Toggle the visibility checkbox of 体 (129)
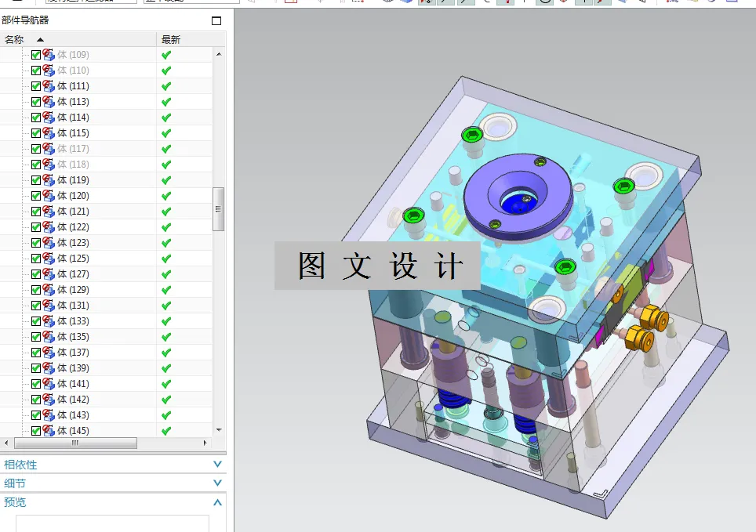Viewport: 756px width, 532px height. pos(36,289)
